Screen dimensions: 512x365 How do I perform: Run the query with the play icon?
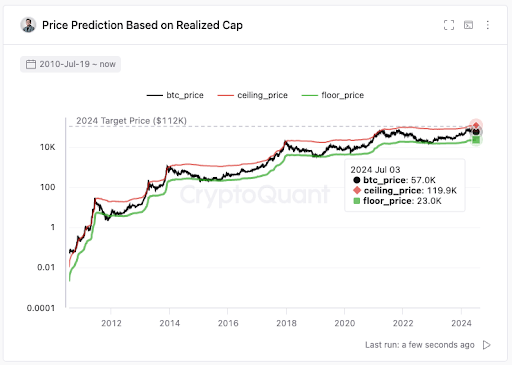[487, 345]
